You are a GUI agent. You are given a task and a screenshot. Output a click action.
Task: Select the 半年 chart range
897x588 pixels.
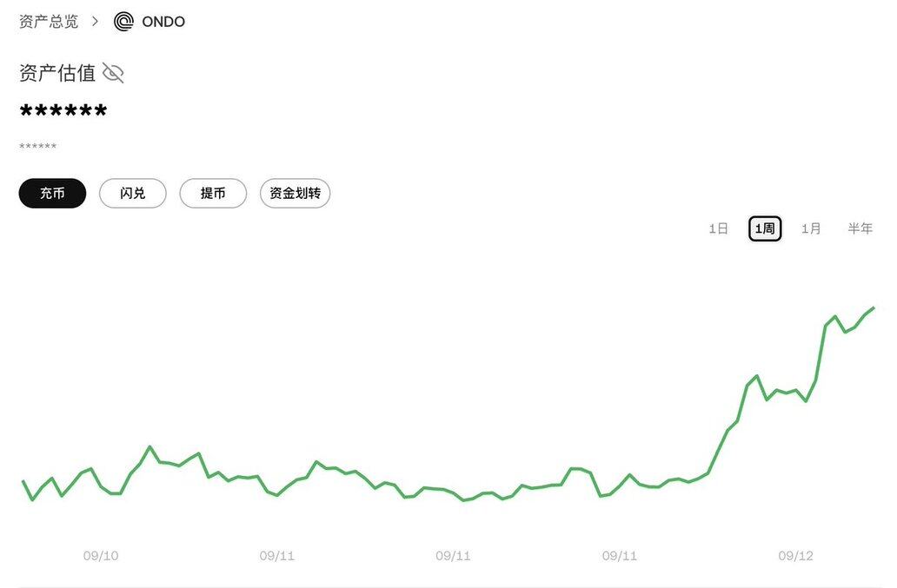860,228
